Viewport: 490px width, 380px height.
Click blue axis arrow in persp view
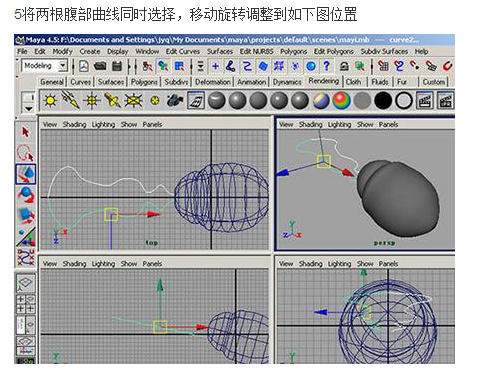283,172
